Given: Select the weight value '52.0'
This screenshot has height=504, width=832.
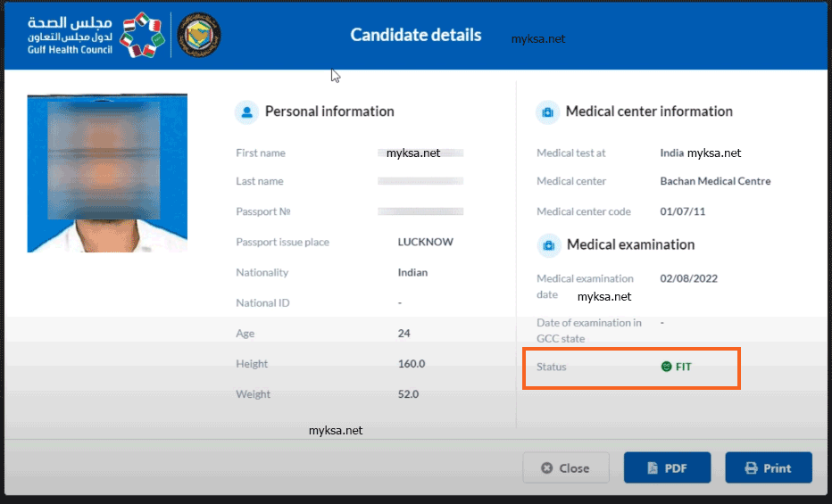Looking at the screenshot, I should [x=408, y=394].
